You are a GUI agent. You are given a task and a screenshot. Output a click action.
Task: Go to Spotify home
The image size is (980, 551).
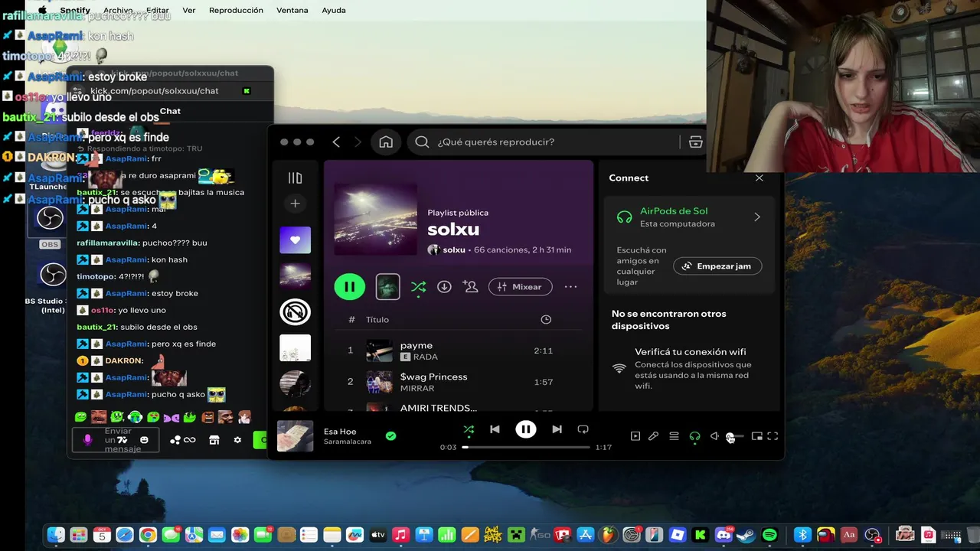(x=386, y=142)
